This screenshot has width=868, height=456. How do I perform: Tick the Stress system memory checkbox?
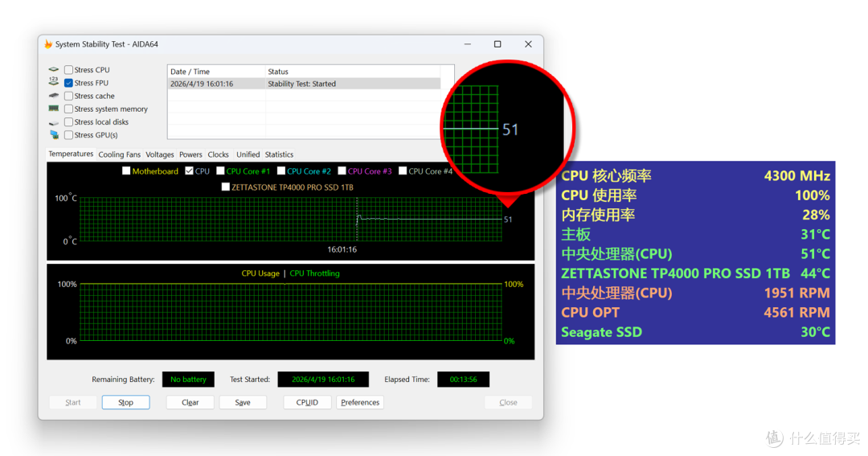click(68, 109)
